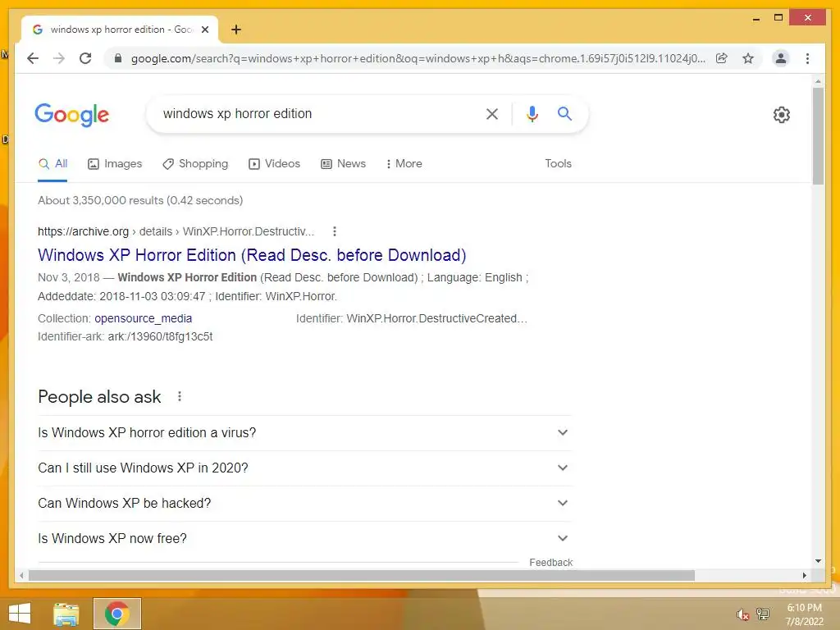Expand 'Can I still use Windows XP in 2020?'
Image resolution: width=840 pixels, height=630 pixels.
click(x=304, y=468)
